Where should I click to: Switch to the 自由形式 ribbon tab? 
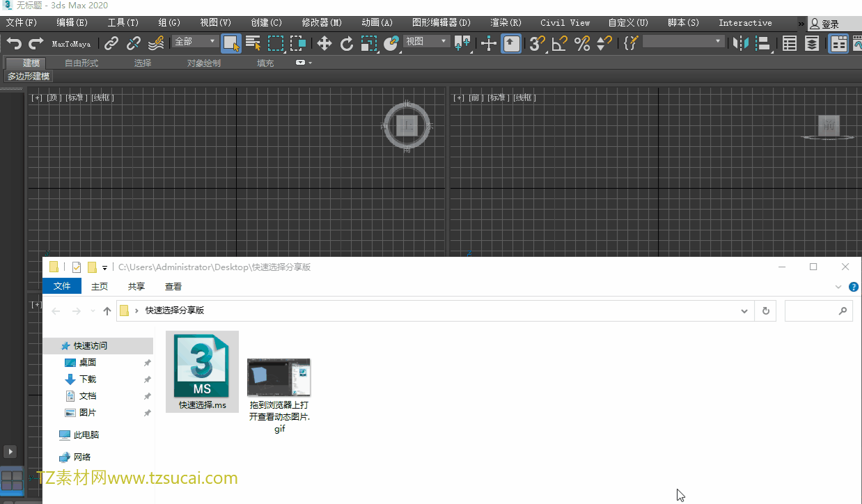click(x=81, y=63)
